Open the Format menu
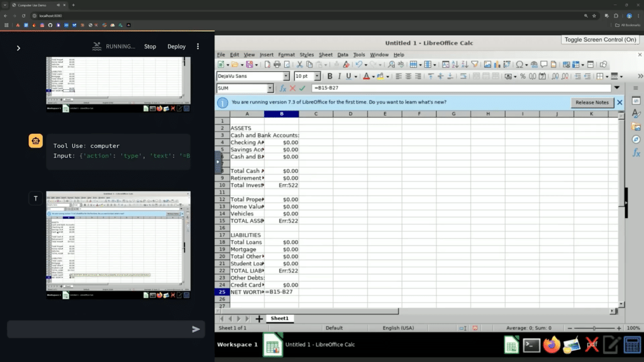 point(286,55)
